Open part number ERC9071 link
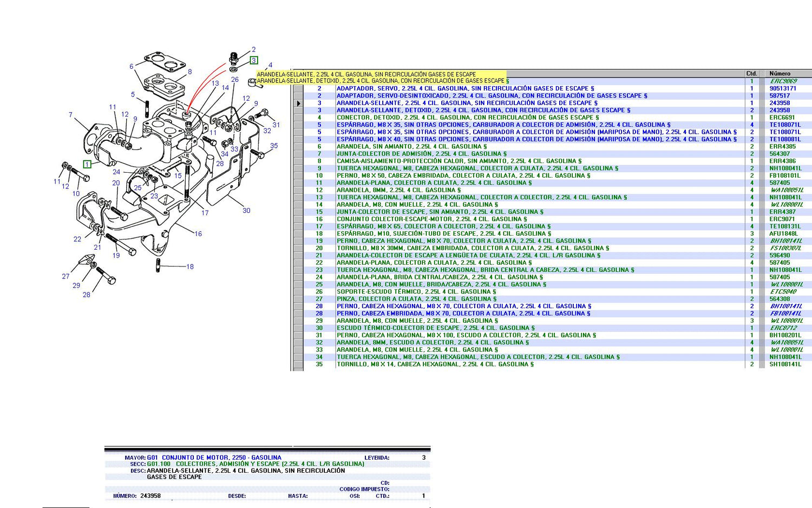 [x=782, y=219]
